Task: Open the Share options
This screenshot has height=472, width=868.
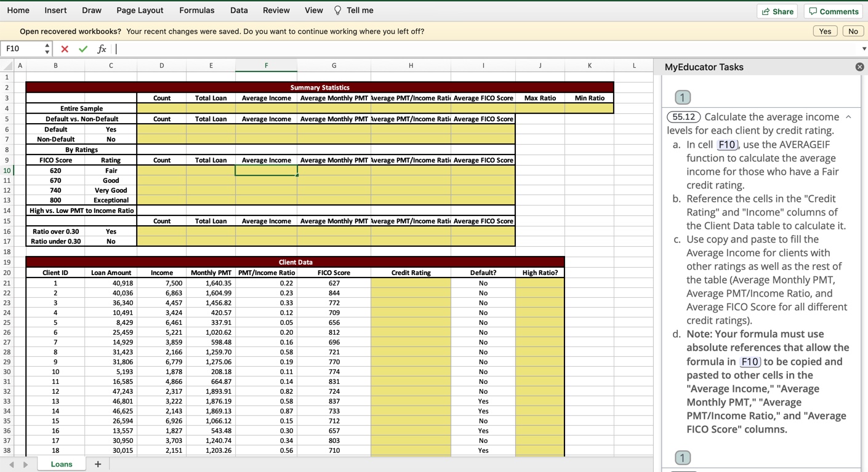Action: (777, 10)
